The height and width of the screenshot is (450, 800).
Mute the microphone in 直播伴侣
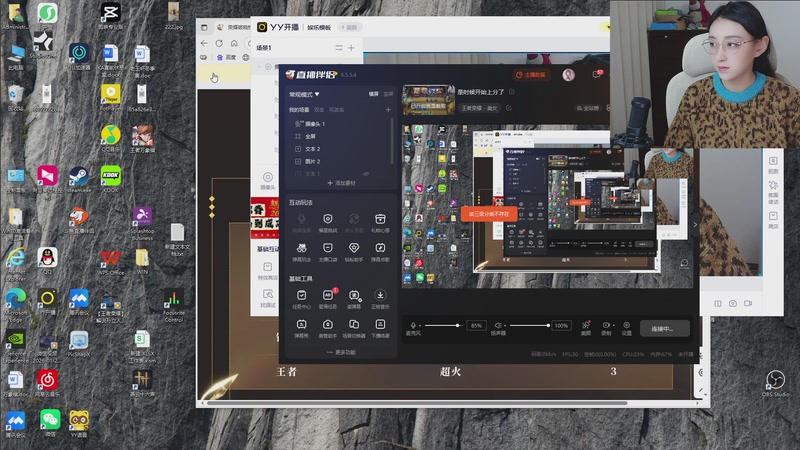[x=413, y=325]
